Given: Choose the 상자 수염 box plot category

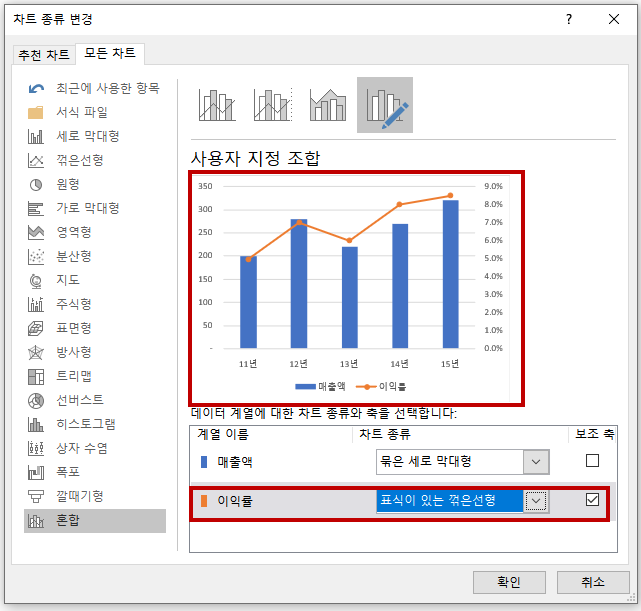Looking at the screenshot, I should (95, 448).
